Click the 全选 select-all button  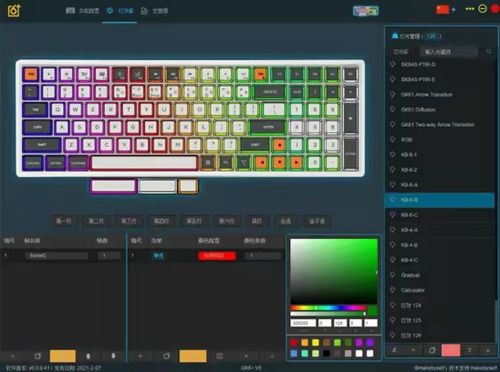[x=286, y=221]
